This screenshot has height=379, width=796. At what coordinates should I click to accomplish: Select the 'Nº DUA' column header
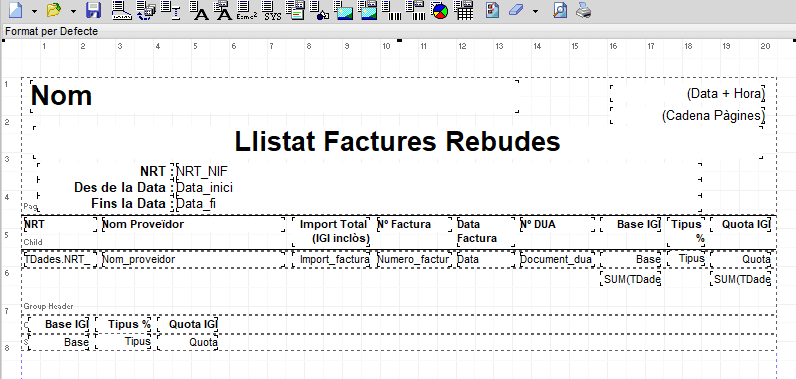(557, 224)
